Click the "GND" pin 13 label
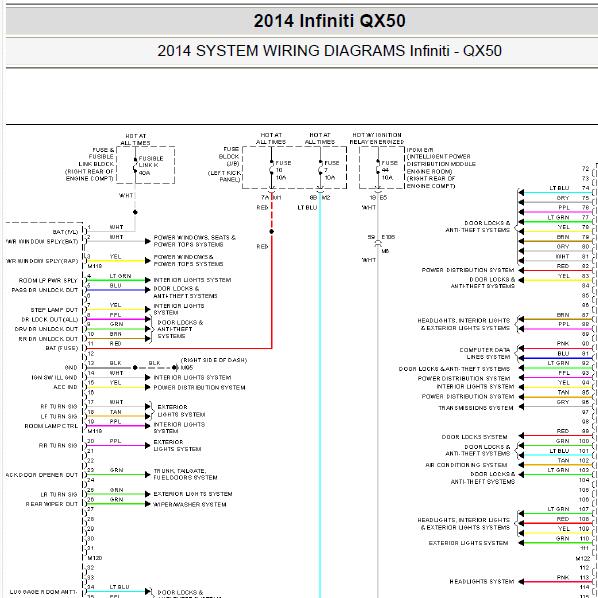Viewport: 598px width, 598px height. coord(71,368)
